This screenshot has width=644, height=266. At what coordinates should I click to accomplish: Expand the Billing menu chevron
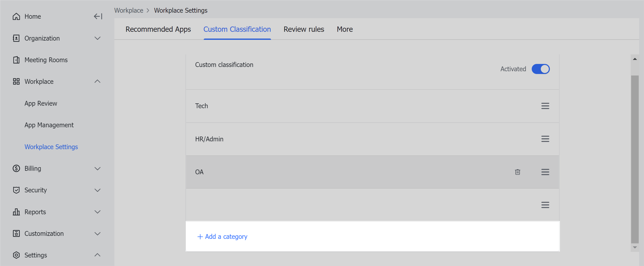[x=98, y=168]
